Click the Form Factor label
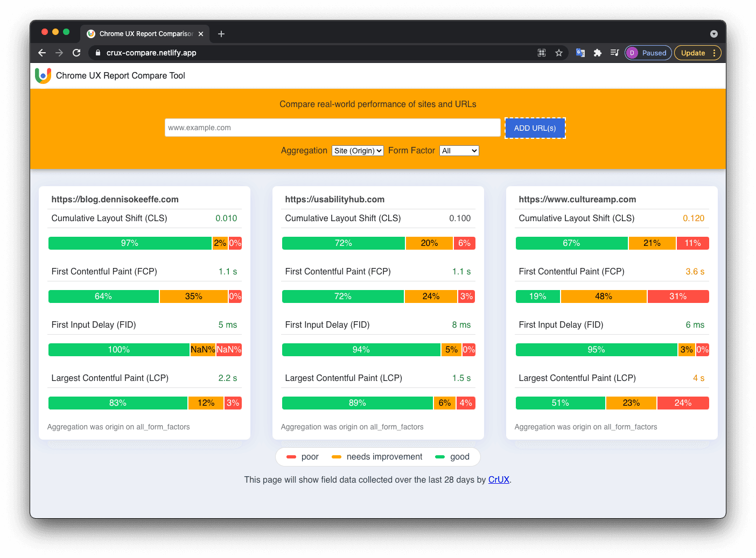The width and height of the screenshot is (756, 558). click(x=411, y=151)
